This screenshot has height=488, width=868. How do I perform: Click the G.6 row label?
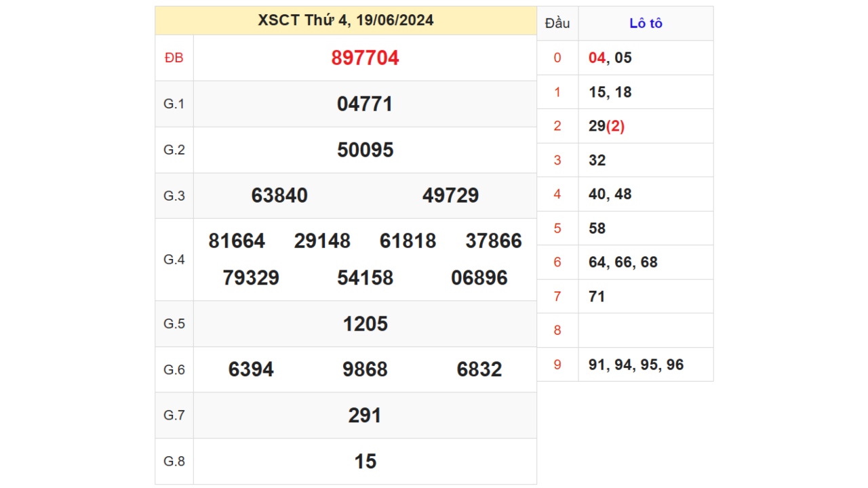[174, 369]
